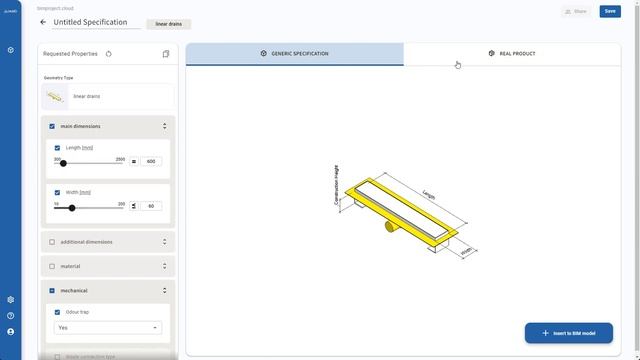Click the linear drains category chip
640x360 pixels.
(x=169, y=24)
